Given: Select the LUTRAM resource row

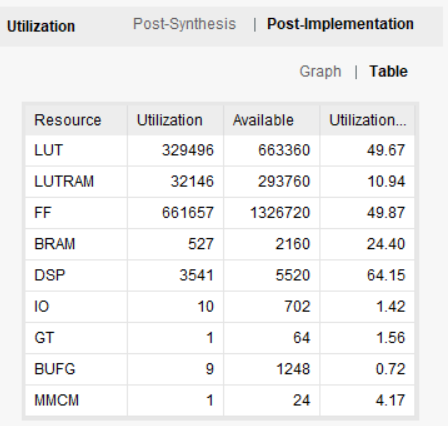Looking at the screenshot, I should (220, 182).
